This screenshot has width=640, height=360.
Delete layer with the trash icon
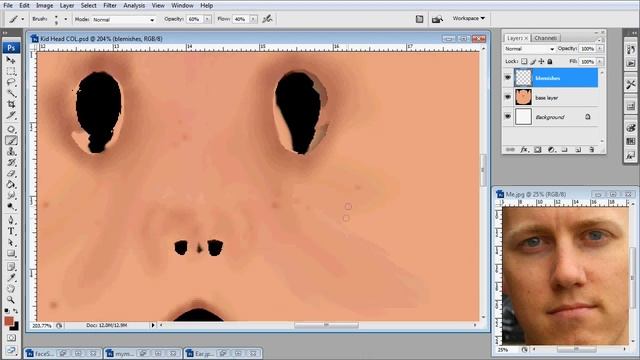(591, 150)
